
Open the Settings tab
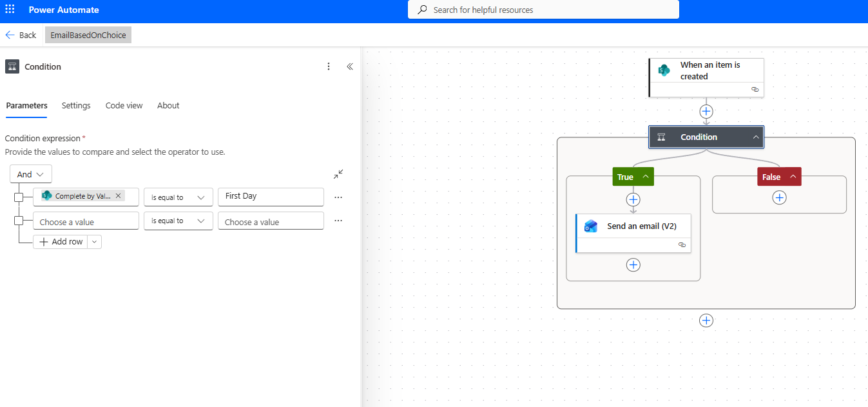coord(76,106)
